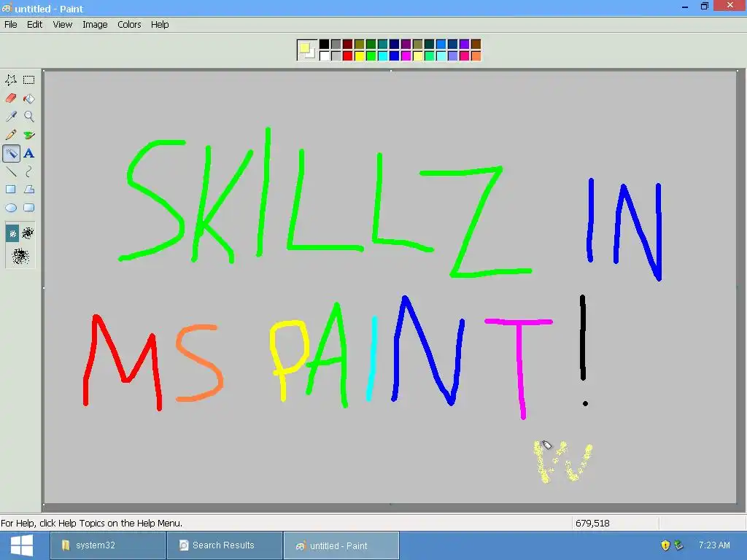Viewport: 747px width, 560px height.
Task: Click the foreground/background color indicator box
Action: point(306,50)
